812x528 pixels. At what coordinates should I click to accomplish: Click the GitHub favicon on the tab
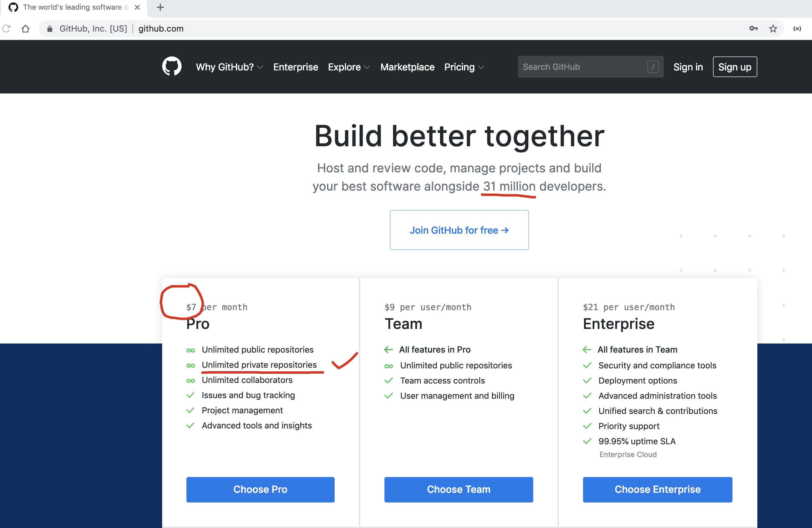13,7
